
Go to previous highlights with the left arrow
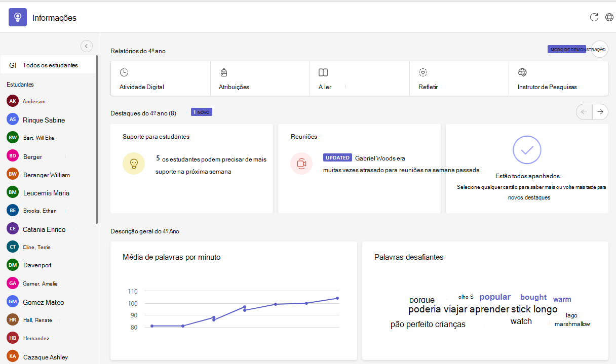pyautogui.click(x=584, y=112)
